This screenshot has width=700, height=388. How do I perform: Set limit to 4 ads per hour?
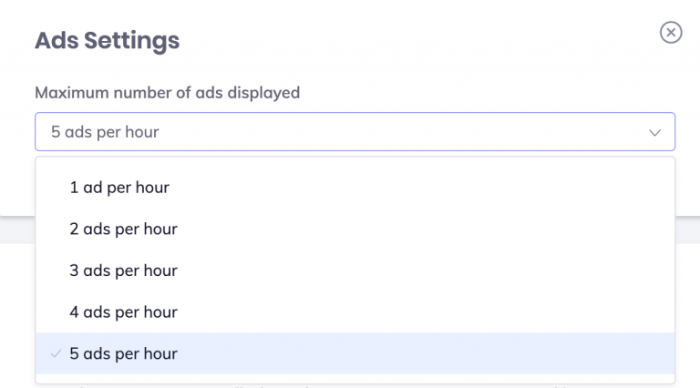355,312
